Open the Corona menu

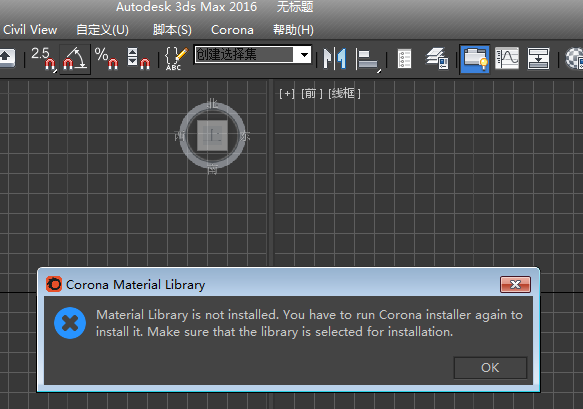(232, 30)
